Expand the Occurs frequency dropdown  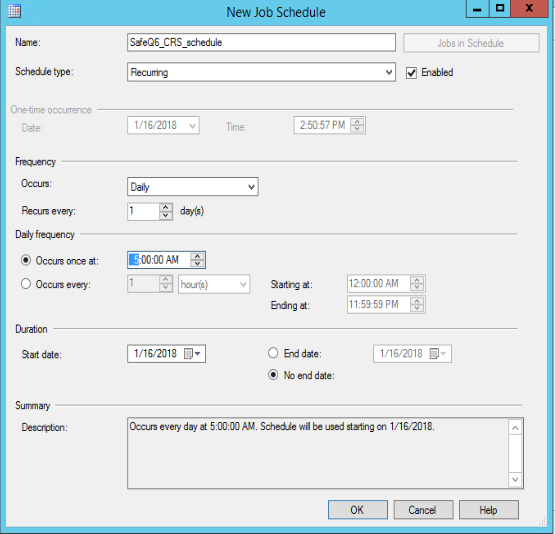[x=193, y=186]
